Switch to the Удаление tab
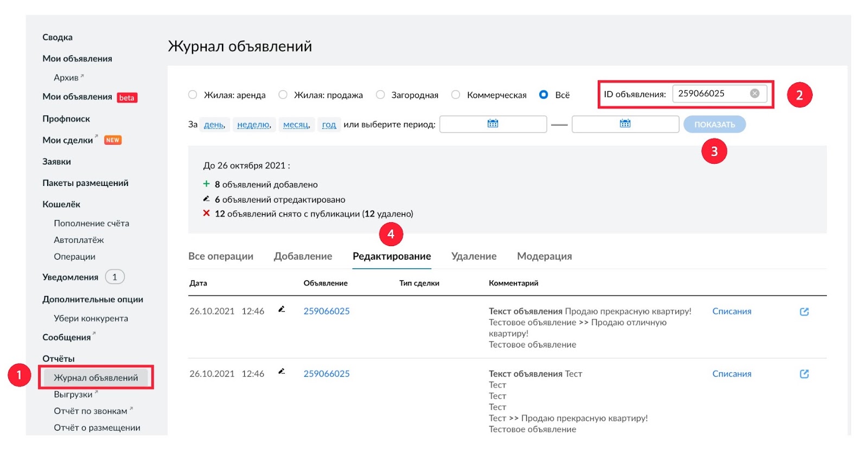The image size is (868, 457). coord(474,256)
